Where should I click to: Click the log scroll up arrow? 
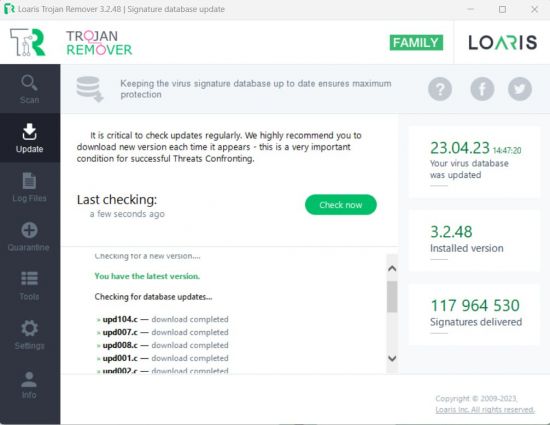(392, 269)
